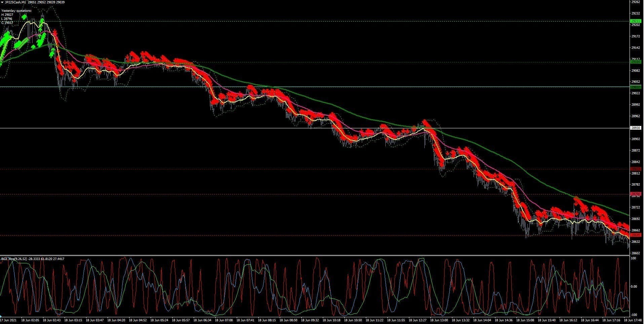
Task: Click the 18 Jun 02:05 time label
Action: pyautogui.click(x=31, y=320)
